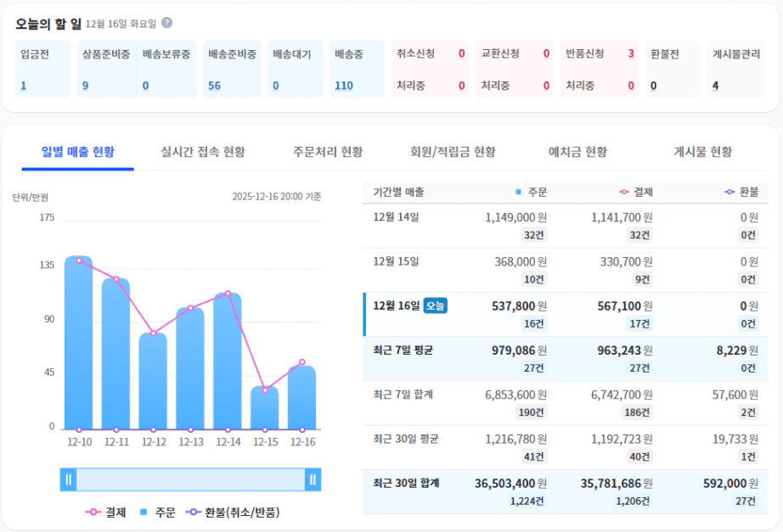
Task: Open the 상품준비중 count of 9
Action: point(85,86)
